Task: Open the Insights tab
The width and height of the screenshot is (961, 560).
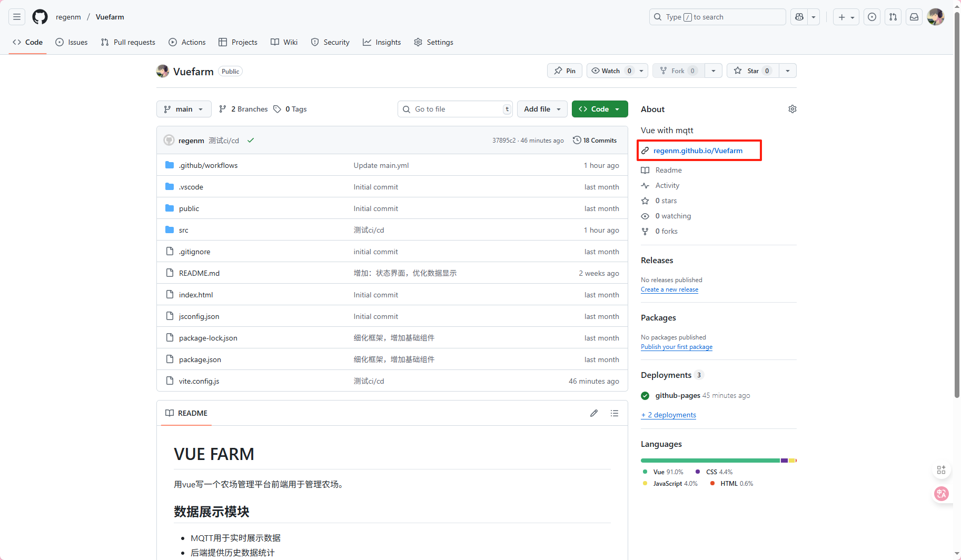Action: (x=382, y=42)
